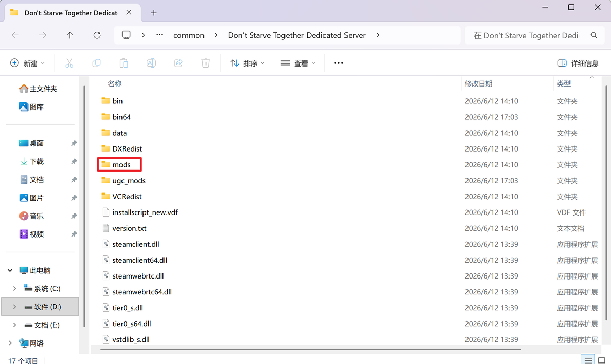Open the 排序 sort dropdown
Viewport: 611px width, 364px height.
[247, 63]
